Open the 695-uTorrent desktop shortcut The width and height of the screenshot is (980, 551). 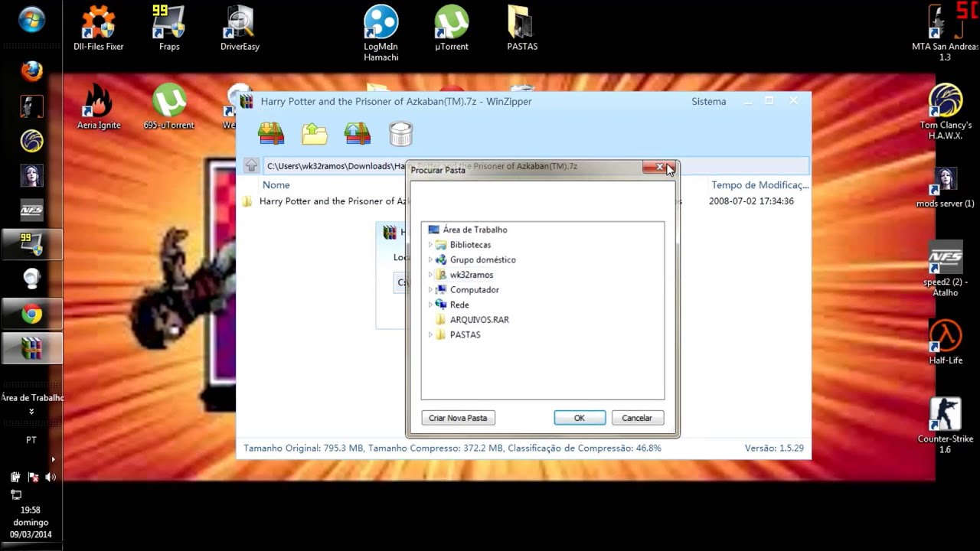(x=169, y=106)
